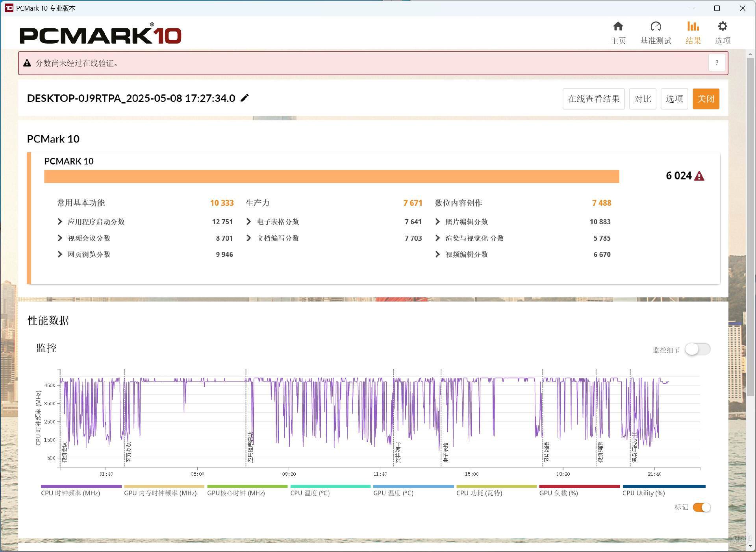Screen dimensions: 756x552
Task: Expand 视频编辑分数 row
Action: (437, 254)
